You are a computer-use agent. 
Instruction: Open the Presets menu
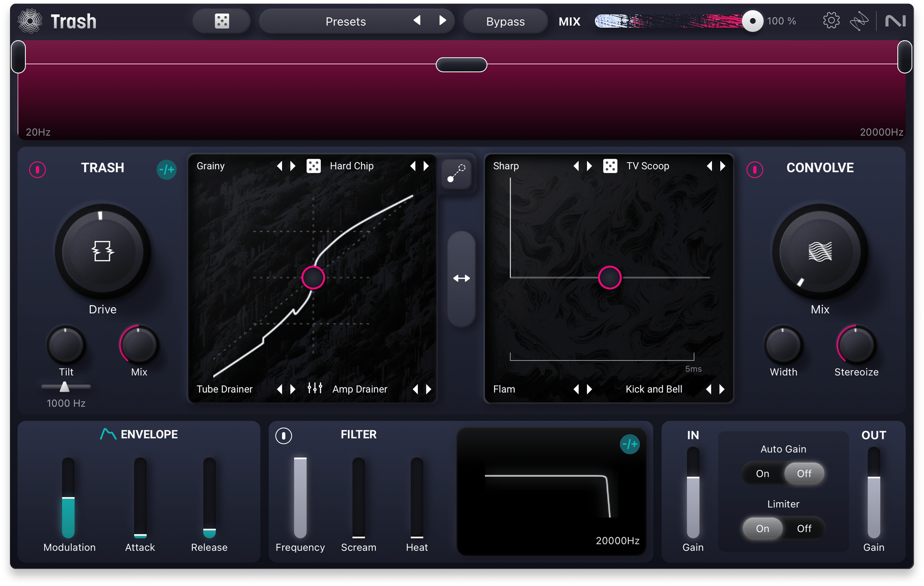coord(345,21)
